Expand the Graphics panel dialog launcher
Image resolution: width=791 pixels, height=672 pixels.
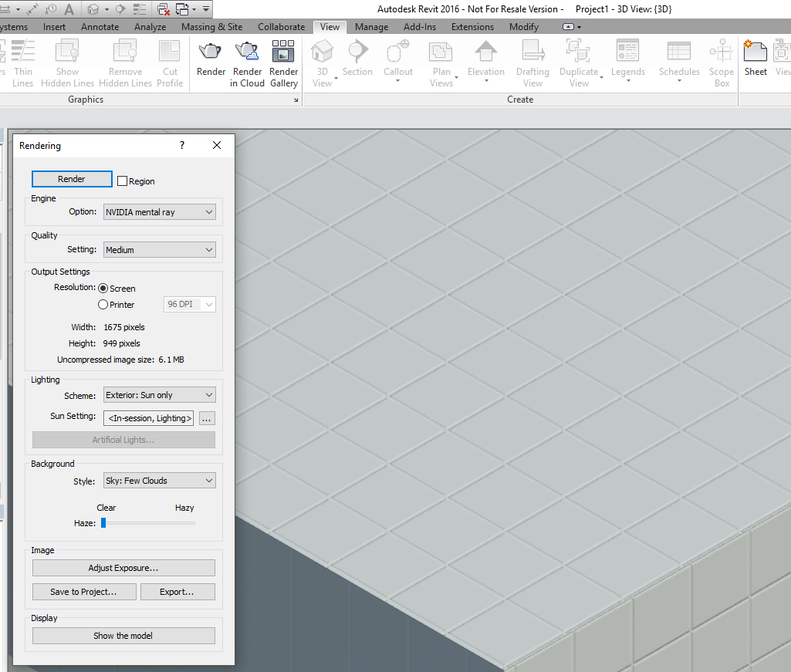[296, 100]
